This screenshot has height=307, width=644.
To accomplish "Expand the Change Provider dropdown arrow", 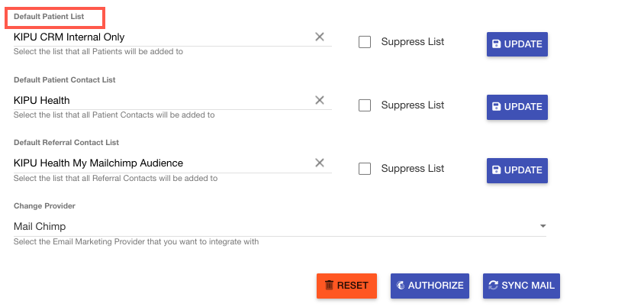I will click(x=543, y=226).
